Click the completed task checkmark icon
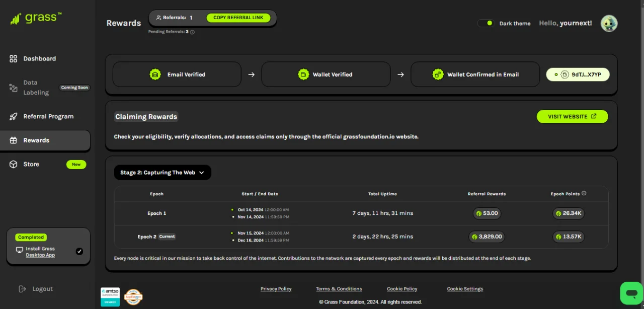This screenshot has height=309, width=644. click(79, 252)
